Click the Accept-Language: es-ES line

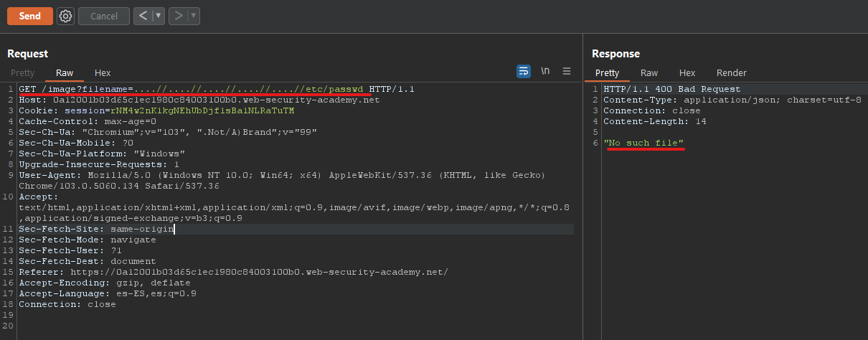pyautogui.click(x=108, y=293)
